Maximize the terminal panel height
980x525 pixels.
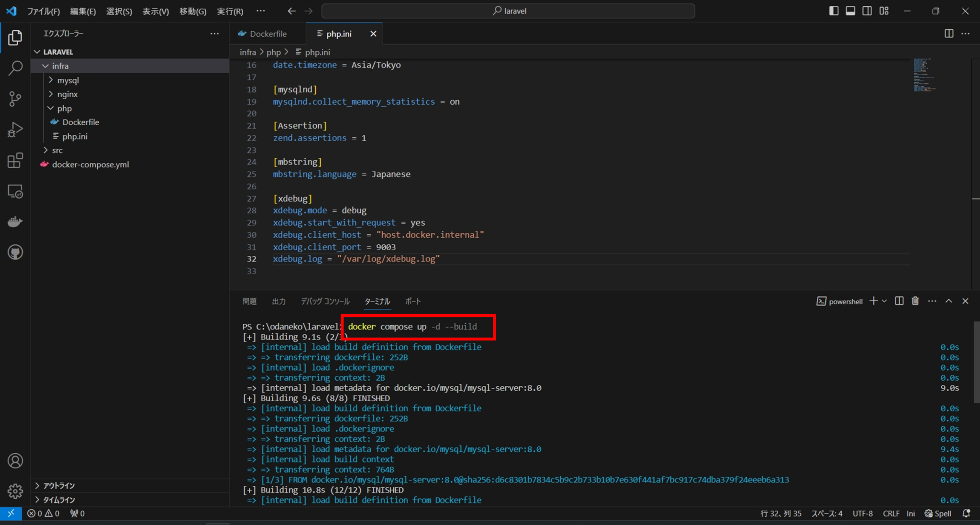click(949, 301)
